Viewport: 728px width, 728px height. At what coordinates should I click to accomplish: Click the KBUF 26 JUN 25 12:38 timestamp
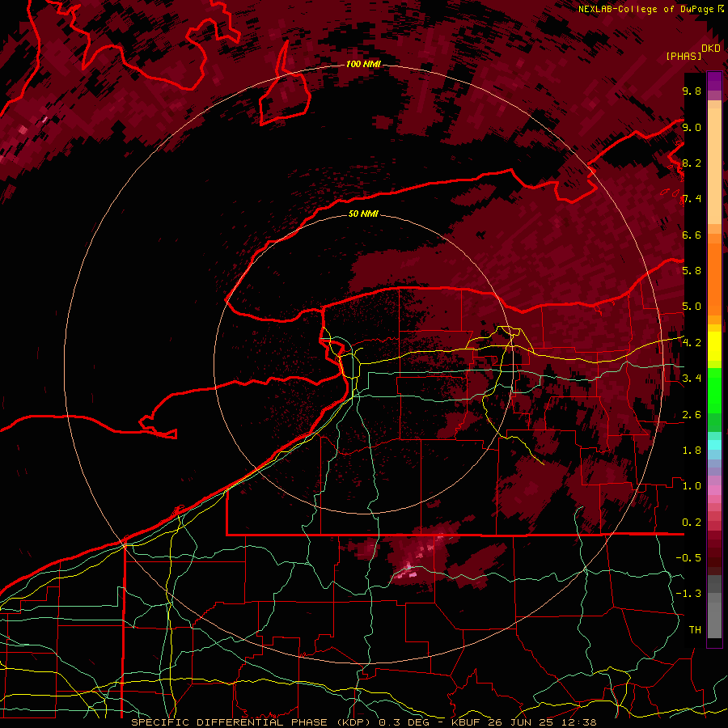(523, 722)
